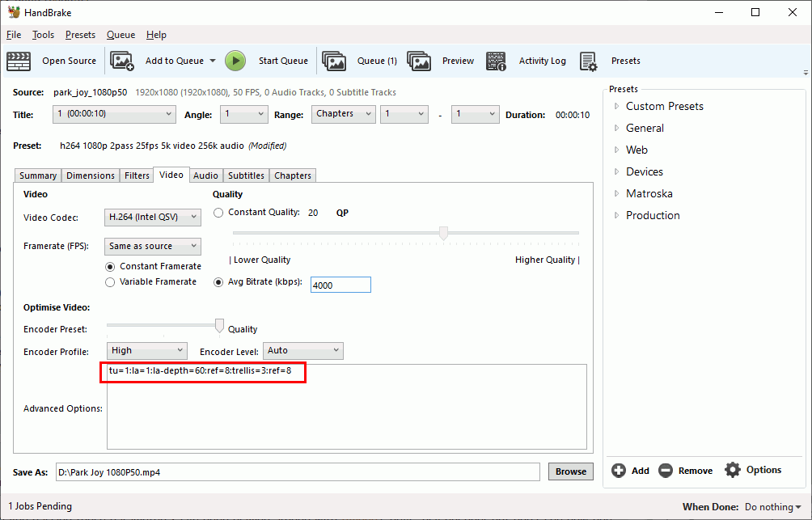Switch to the Subtitles tab

point(246,175)
